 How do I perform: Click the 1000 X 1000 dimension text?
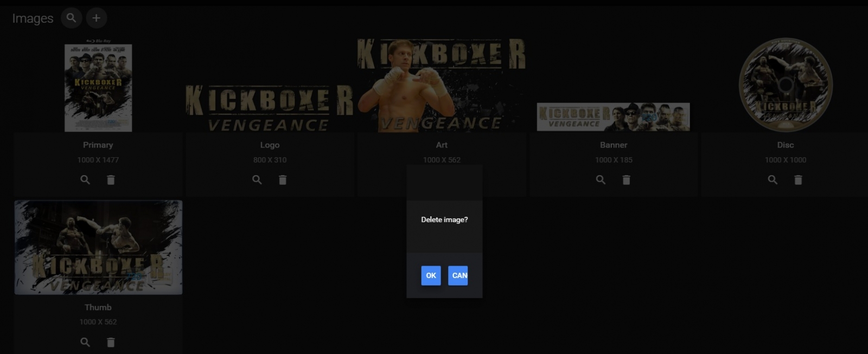[786, 160]
